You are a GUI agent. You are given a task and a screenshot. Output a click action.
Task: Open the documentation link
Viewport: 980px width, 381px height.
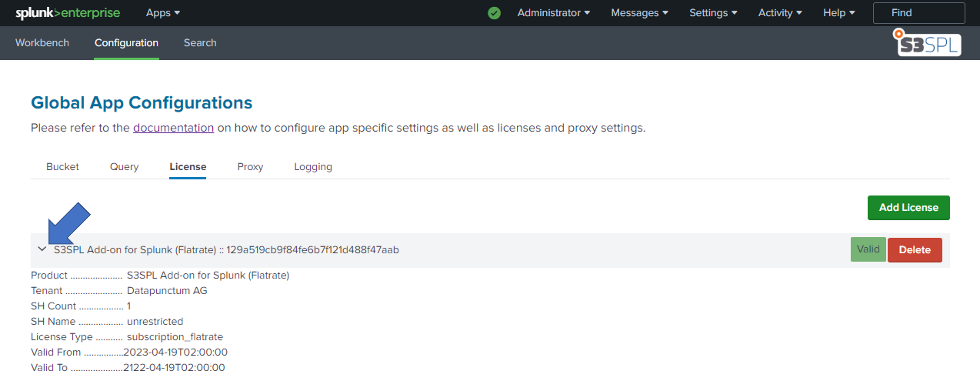pyautogui.click(x=173, y=128)
